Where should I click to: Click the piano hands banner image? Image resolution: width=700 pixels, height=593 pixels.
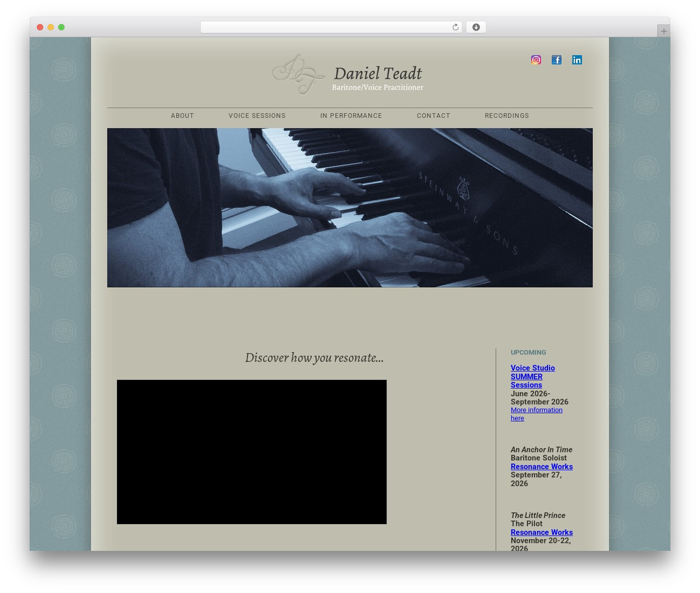pos(350,208)
